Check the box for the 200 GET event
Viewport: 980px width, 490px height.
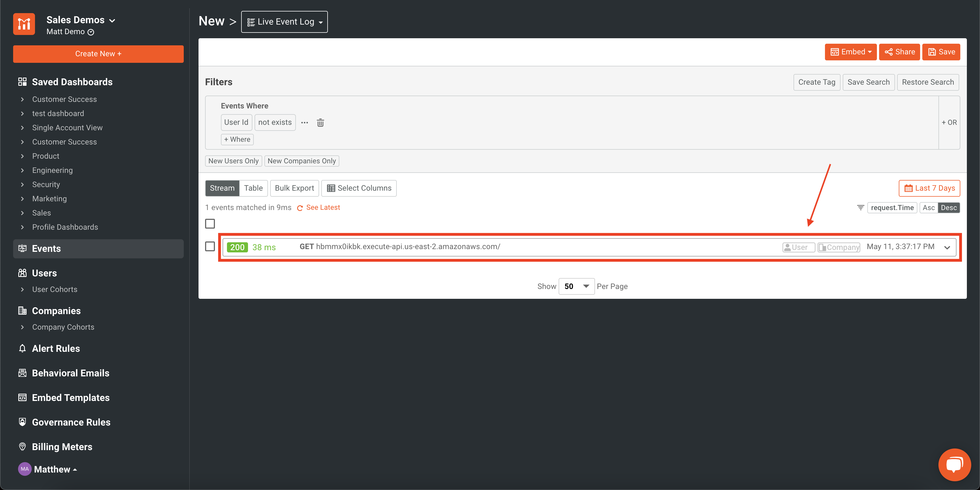tap(210, 246)
